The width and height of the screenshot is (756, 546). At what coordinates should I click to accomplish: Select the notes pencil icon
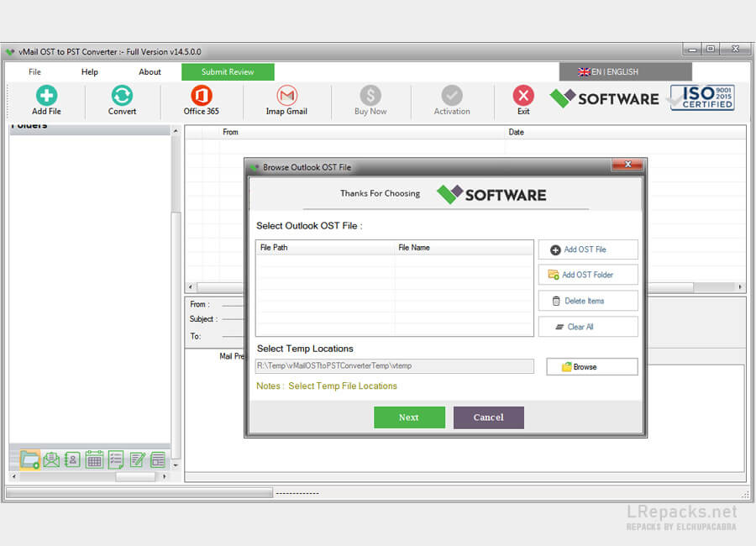click(x=138, y=459)
